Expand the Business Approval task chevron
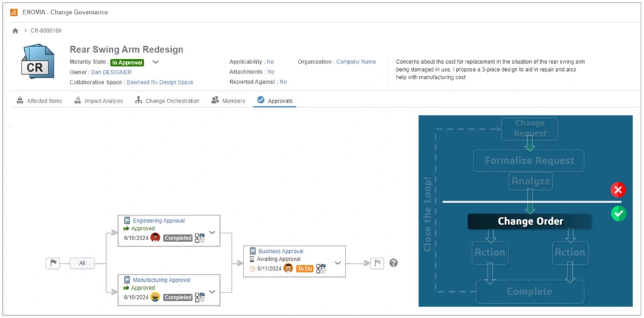644x318 pixels. pos(337,264)
